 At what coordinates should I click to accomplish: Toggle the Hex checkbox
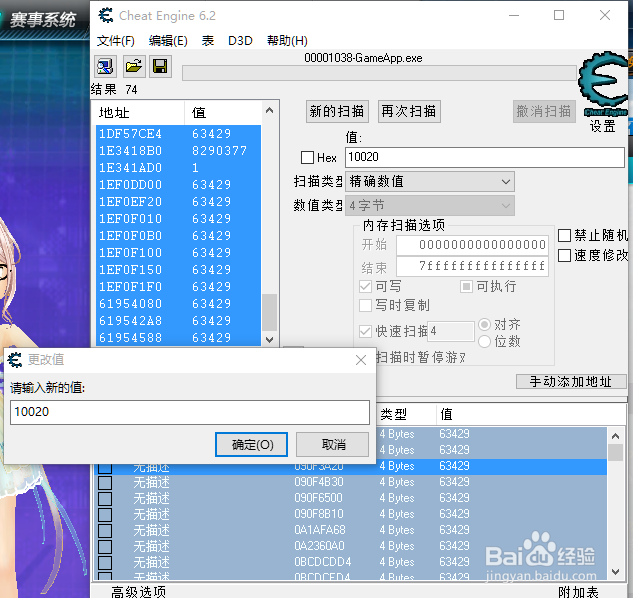[x=307, y=157]
